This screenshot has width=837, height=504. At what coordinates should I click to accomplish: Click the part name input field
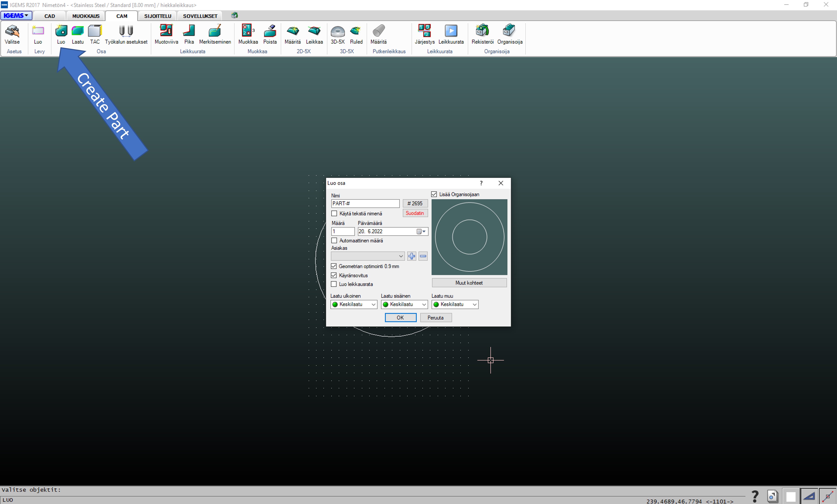click(365, 203)
